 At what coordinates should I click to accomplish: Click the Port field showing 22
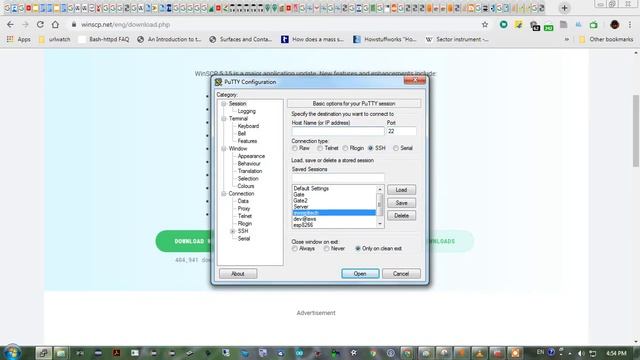tap(401, 131)
